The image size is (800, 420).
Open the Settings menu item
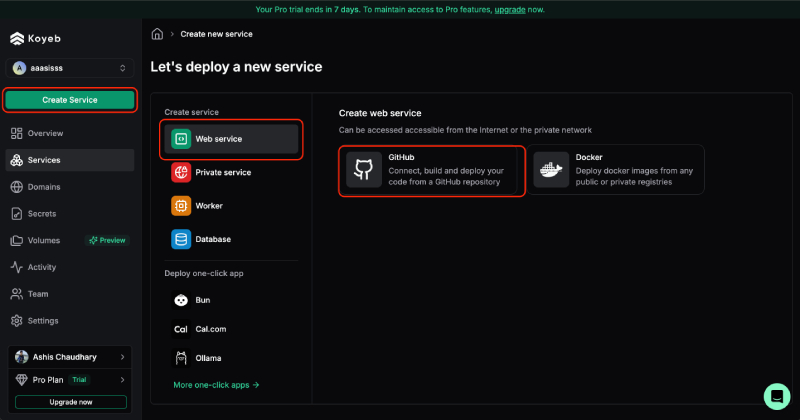click(70, 320)
